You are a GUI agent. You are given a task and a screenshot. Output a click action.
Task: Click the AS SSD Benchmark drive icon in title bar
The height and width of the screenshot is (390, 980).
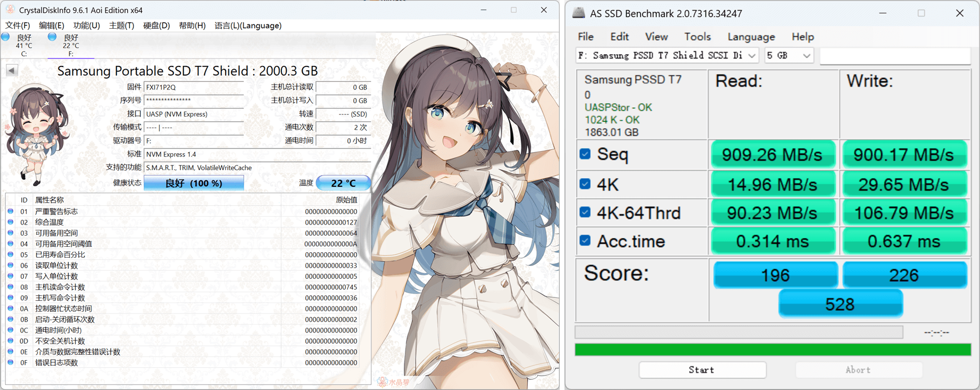click(578, 13)
